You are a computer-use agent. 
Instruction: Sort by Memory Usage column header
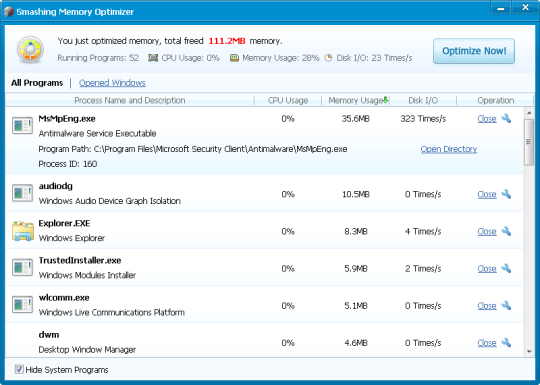(x=355, y=101)
